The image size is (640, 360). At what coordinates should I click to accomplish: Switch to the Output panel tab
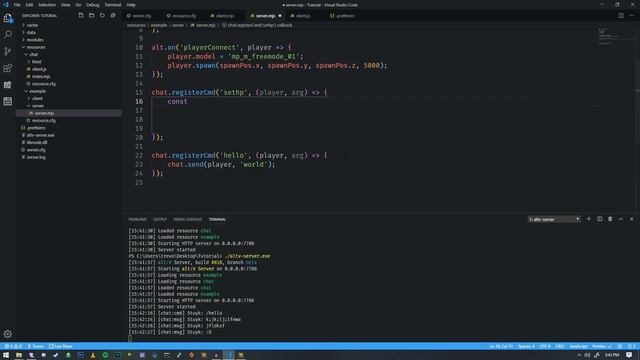coord(160,219)
